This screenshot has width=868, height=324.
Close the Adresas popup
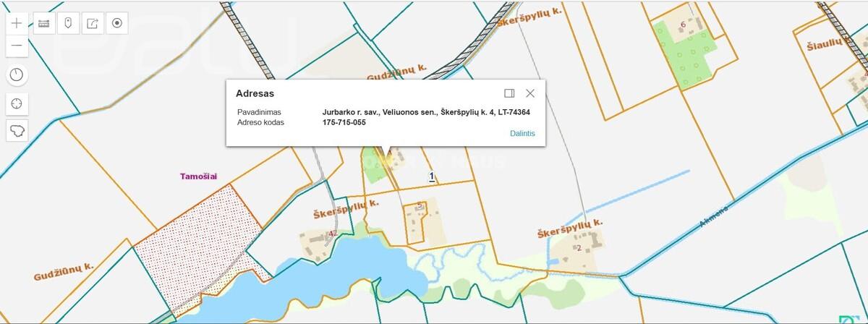[530, 93]
